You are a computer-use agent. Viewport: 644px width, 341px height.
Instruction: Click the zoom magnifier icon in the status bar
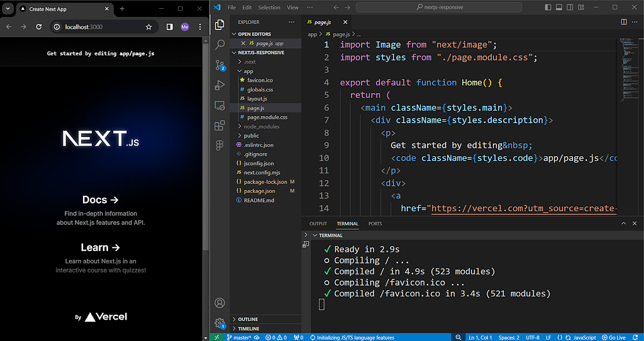458,337
